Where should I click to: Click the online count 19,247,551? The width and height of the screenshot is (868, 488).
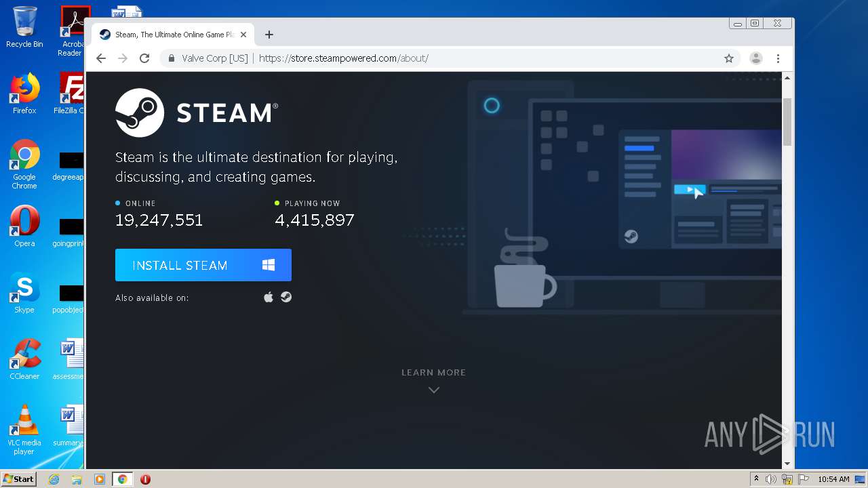159,220
